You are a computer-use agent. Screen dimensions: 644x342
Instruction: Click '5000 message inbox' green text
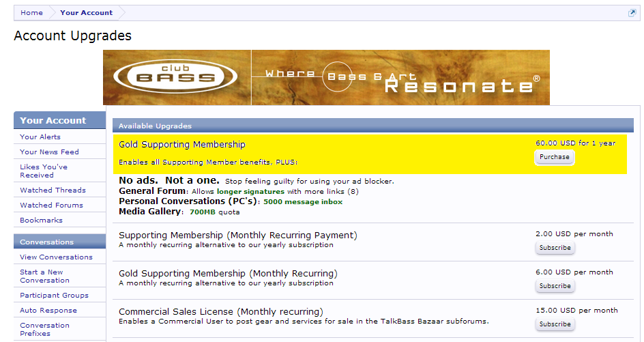[303, 202]
